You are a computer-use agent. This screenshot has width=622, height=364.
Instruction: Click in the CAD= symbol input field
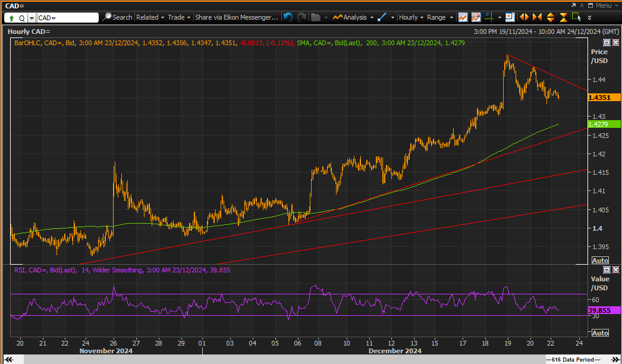coord(67,18)
